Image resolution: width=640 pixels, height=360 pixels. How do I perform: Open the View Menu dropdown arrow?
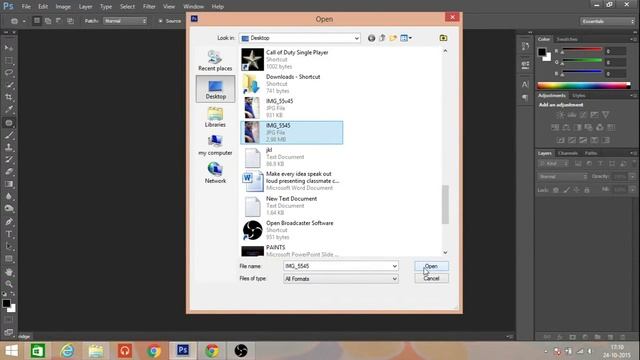pos(410,38)
